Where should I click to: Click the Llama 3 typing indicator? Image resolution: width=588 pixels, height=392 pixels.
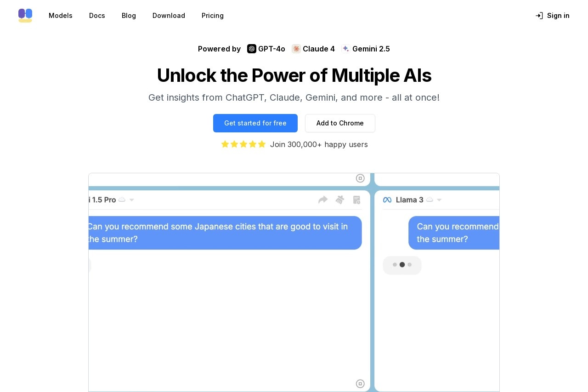coord(402,265)
